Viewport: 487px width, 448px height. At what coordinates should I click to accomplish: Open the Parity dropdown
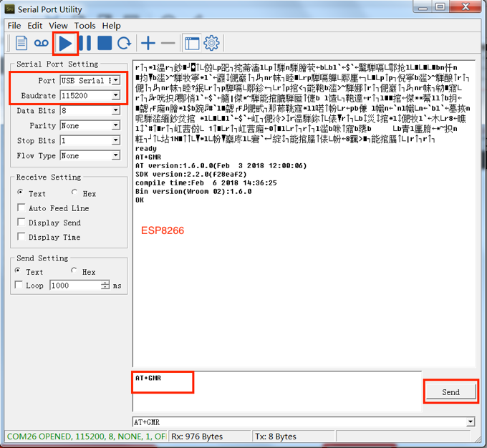115,126
